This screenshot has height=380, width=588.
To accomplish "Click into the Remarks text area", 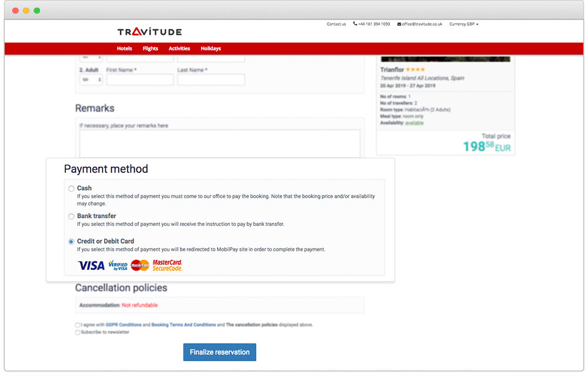I will 220,144.
